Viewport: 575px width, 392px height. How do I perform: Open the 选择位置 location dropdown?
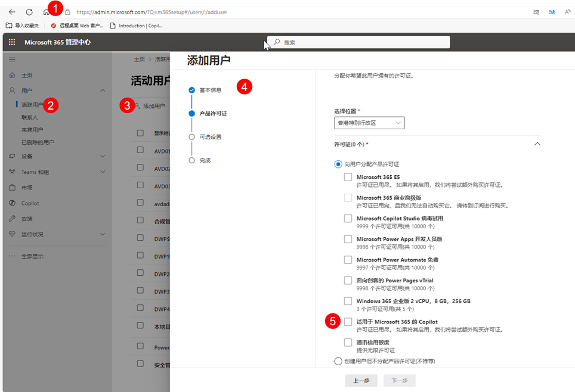[369, 123]
